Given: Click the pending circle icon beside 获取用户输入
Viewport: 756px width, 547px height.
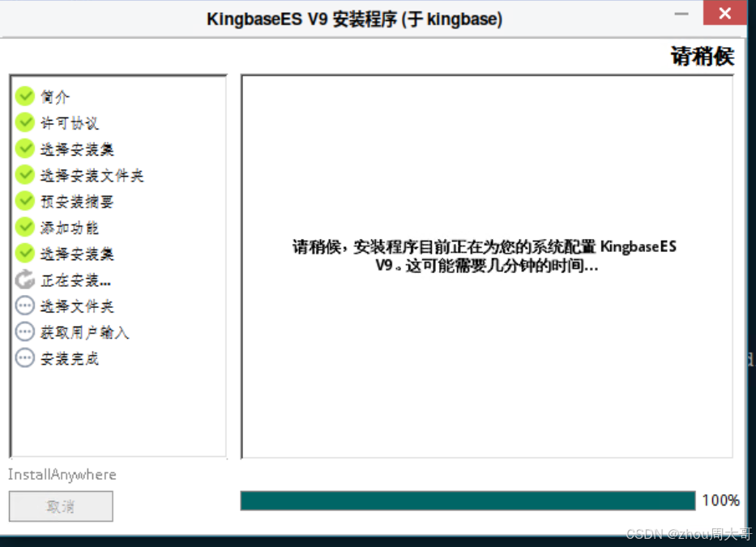Looking at the screenshot, I should pos(24,331).
